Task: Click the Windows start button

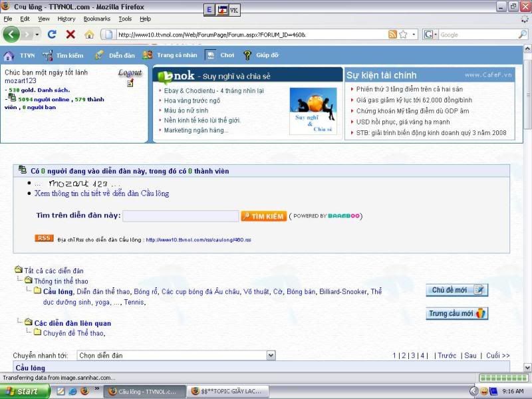Action: point(25,392)
